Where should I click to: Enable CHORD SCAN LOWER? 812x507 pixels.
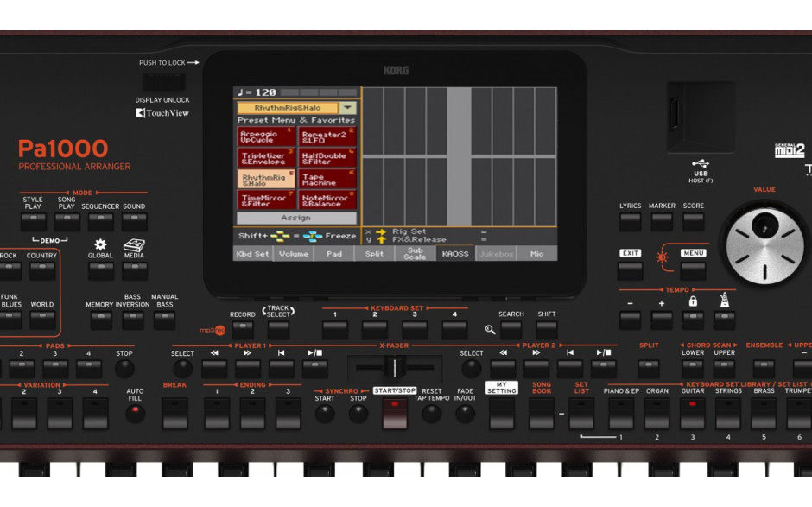[x=693, y=369]
